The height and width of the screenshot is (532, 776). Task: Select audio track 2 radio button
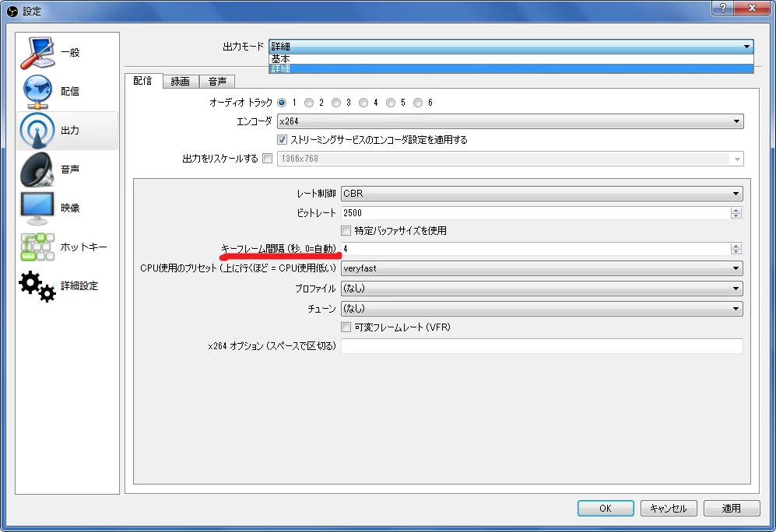point(309,103)
